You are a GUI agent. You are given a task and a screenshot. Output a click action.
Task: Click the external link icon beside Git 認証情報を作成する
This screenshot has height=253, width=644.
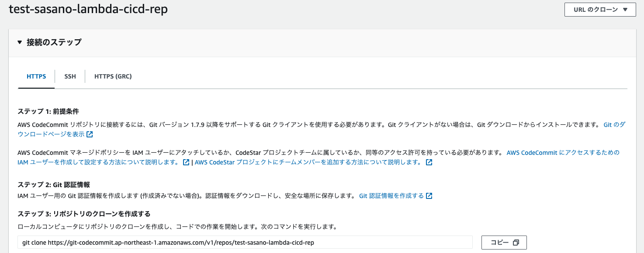(x=429, y=195)
